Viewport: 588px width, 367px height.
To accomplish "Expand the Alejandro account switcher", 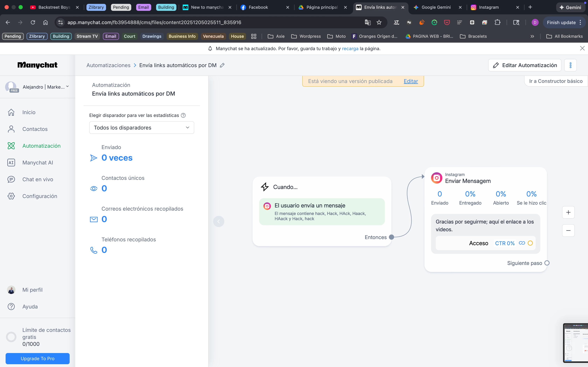I will click(67, 87).
